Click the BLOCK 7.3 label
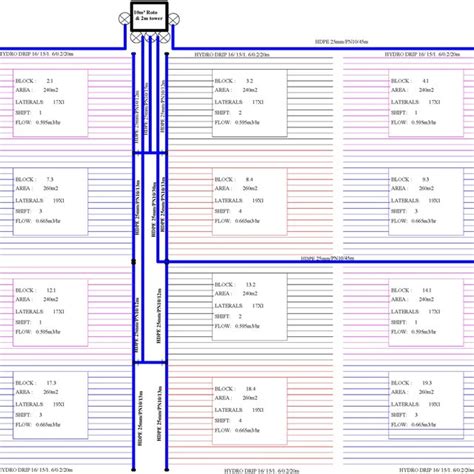 click(35, 179)
